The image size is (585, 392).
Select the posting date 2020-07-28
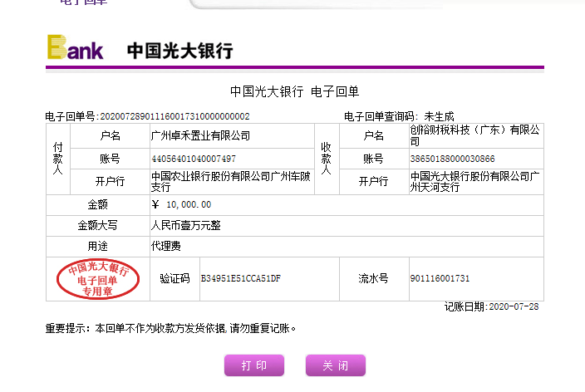click(514, 306)
